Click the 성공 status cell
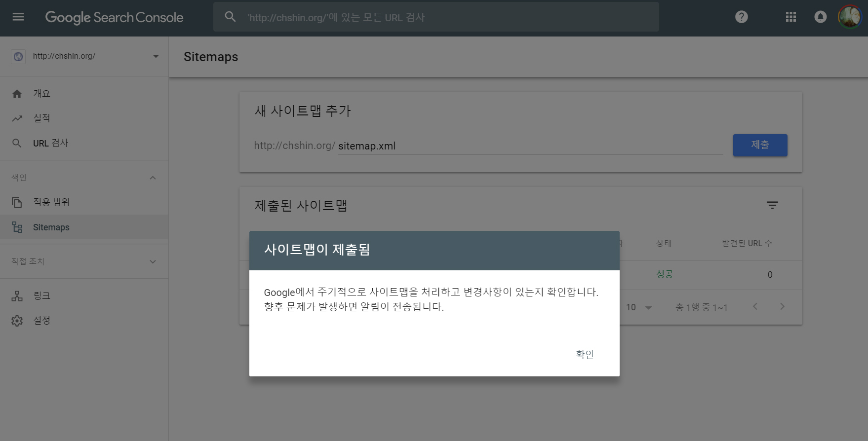Image resolution: width=868 pixels, height=441 pixels. pyautogui.click(x=665, y=274)
